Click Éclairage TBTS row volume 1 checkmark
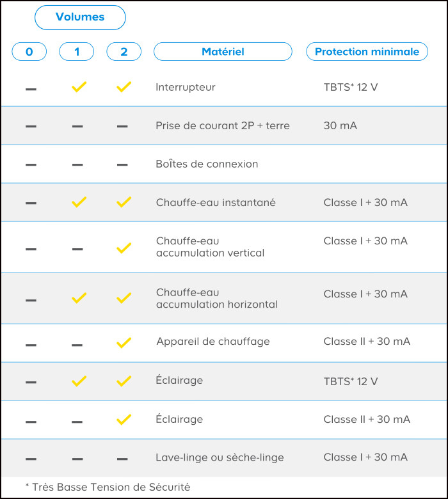The width and height of the screenshot is (448, 499). click(79, 381)
